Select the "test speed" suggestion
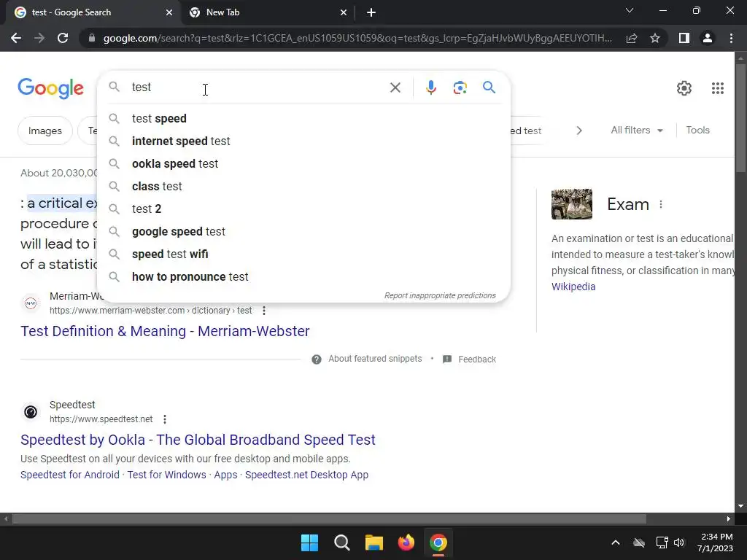 pos(303,119)
